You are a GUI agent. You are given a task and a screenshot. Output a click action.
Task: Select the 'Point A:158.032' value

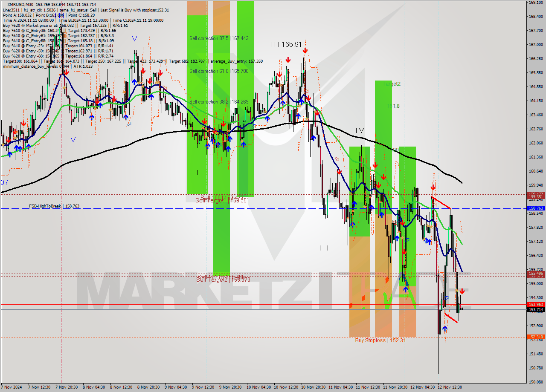[x=17, y=15]
